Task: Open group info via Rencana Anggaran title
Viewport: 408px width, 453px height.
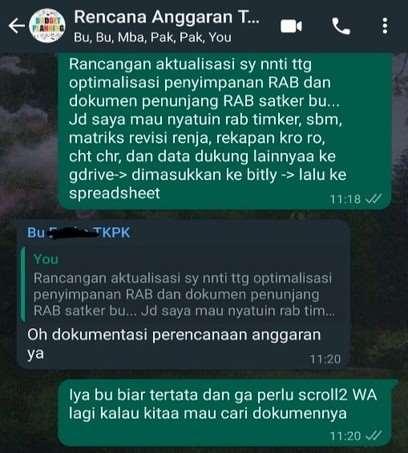Action: tap(166, 17)
